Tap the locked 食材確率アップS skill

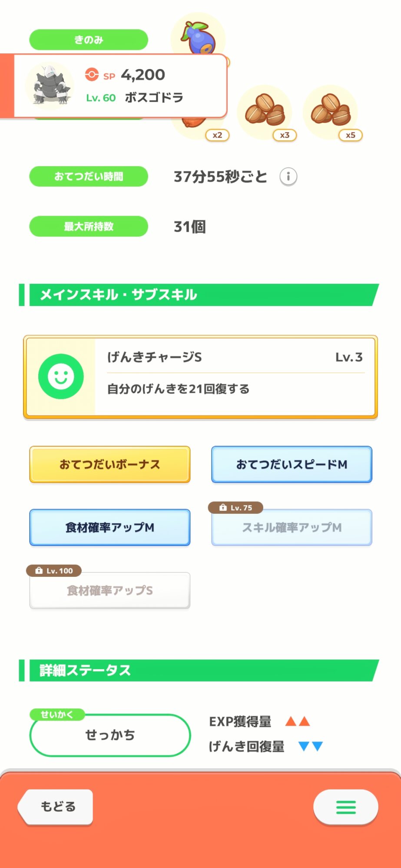pyautogui.click(x=110, y=591)
